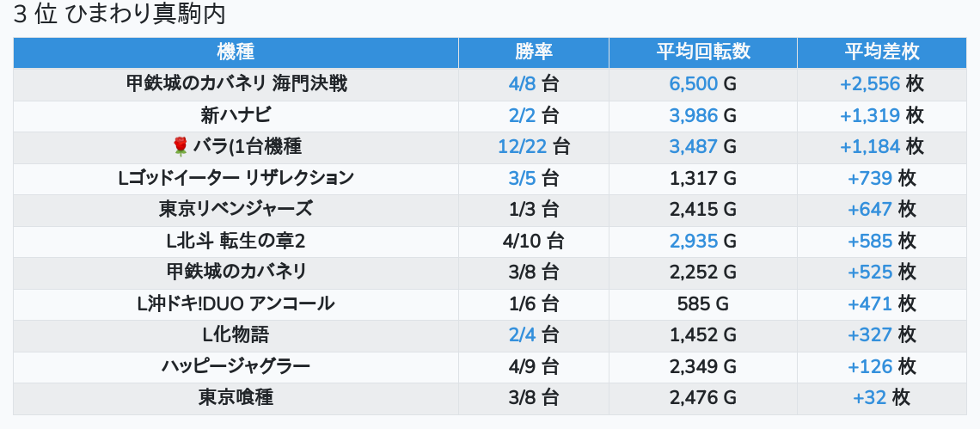
Task: Click 東京リベンジャーズ machine name
Action: click(x=236, y=209)
